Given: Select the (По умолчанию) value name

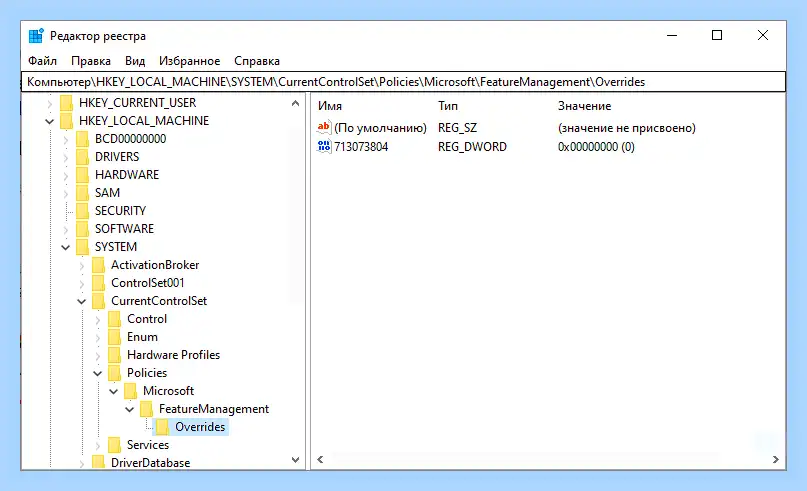Looking at the screenshot, I should (380, 128).
